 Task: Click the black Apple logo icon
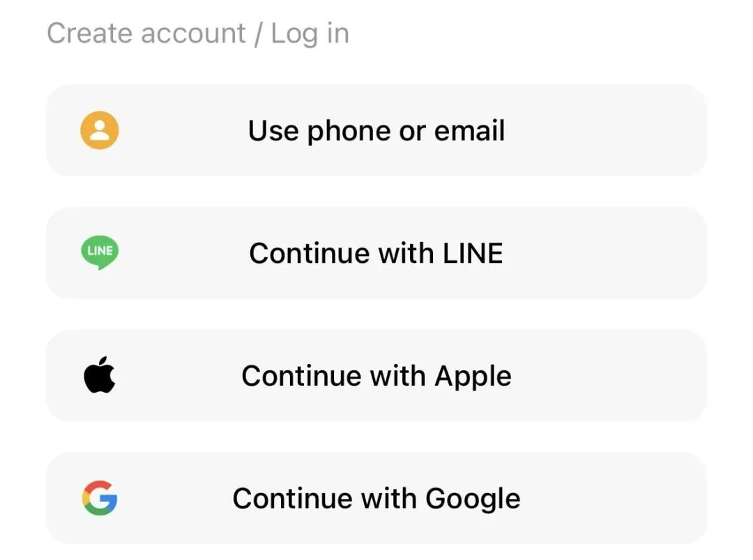[x=100, y=375]
